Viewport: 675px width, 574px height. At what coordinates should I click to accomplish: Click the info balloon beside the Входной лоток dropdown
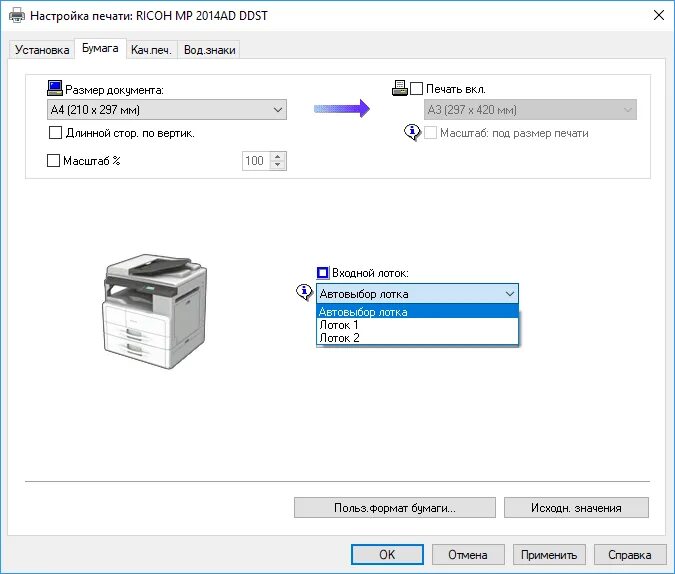click(304, 292)
